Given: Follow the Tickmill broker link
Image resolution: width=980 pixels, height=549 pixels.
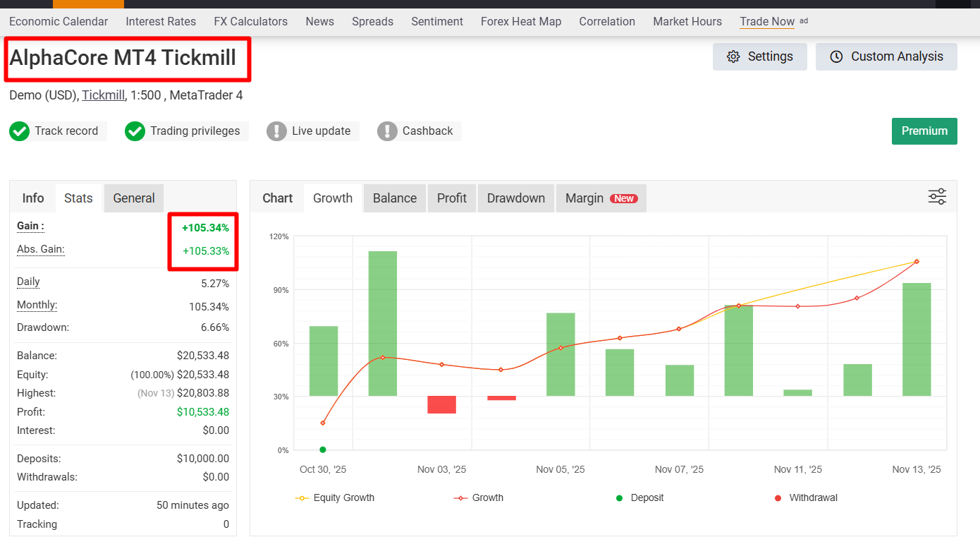Looking at the screenshot, I should (103, 95).
